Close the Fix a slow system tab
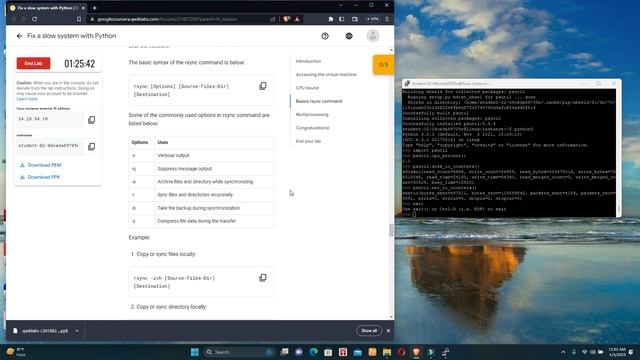 (83, 8)
